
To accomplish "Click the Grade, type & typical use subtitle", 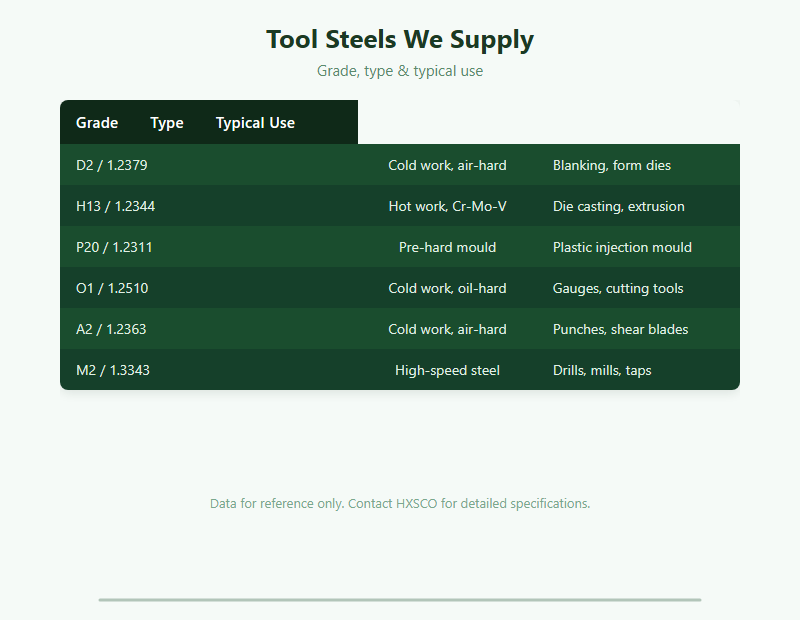I will pos(400,70).
